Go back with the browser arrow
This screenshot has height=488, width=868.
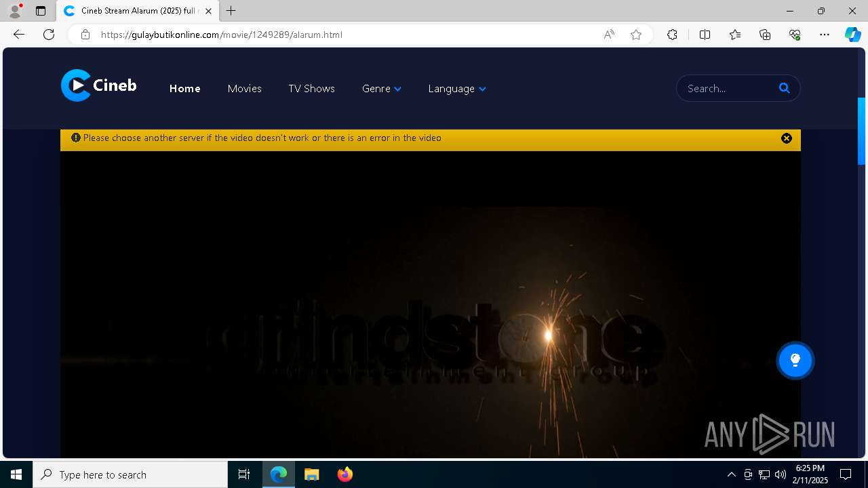tap(19, 35)
